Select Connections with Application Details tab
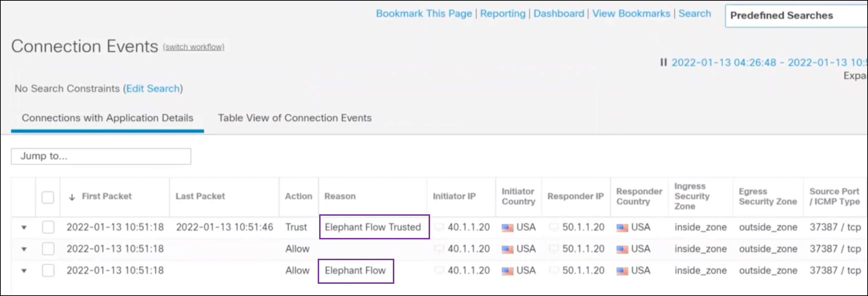Image resolution: width=868 pixels, height=296 pixels. [107, 118]
